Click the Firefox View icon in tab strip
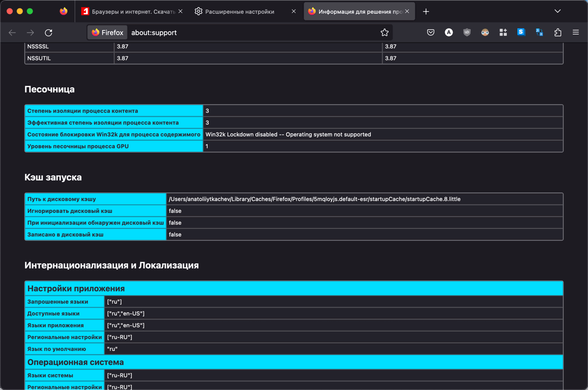The image size is (588, 390). coord(63,11)
